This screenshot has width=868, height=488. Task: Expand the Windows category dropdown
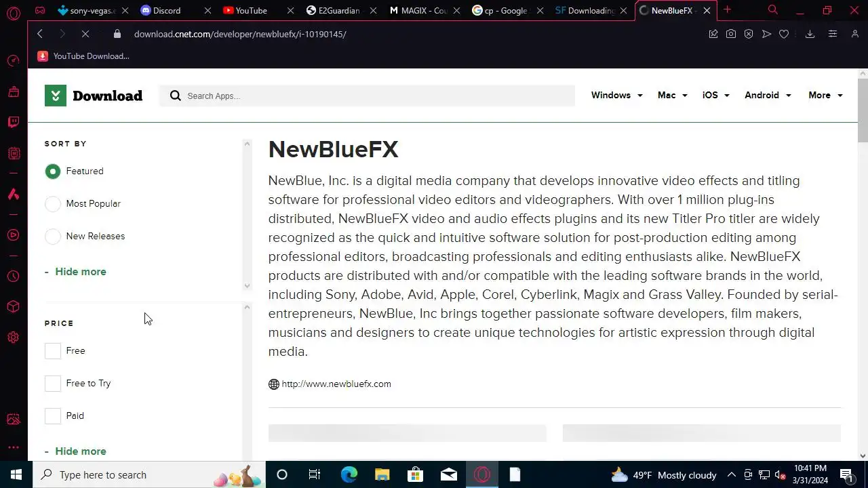(x=616, y=96)
